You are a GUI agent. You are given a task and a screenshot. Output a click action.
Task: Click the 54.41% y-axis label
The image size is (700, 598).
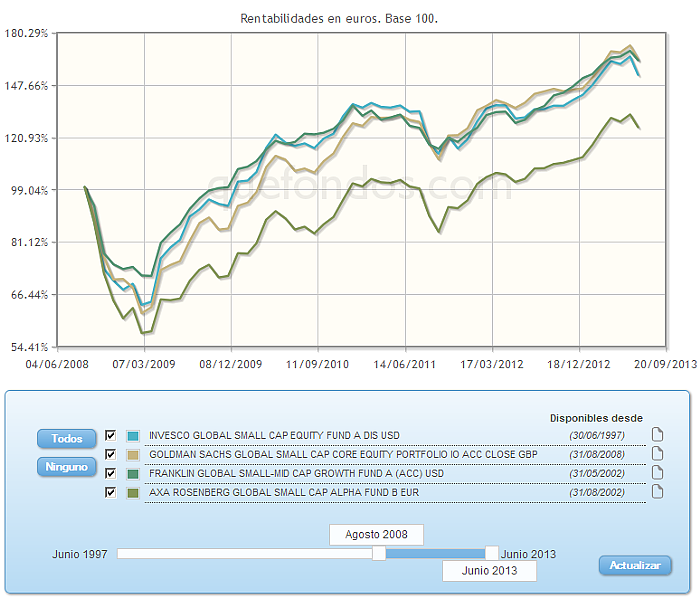click(29, 347)
